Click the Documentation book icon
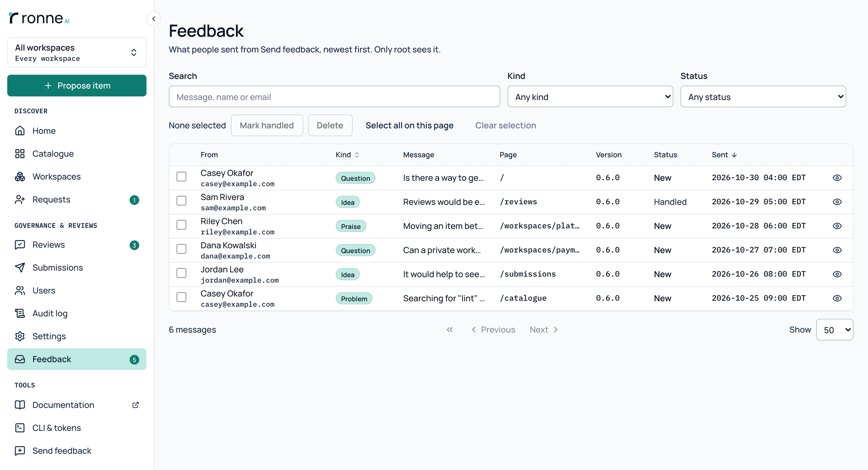The image size is (868, 470). click(x=20, y=405)
